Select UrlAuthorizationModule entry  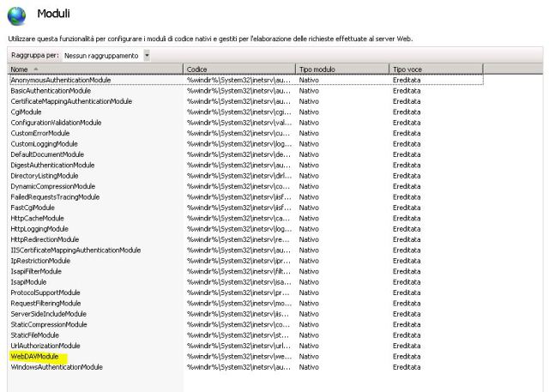[x=45, y=346]
